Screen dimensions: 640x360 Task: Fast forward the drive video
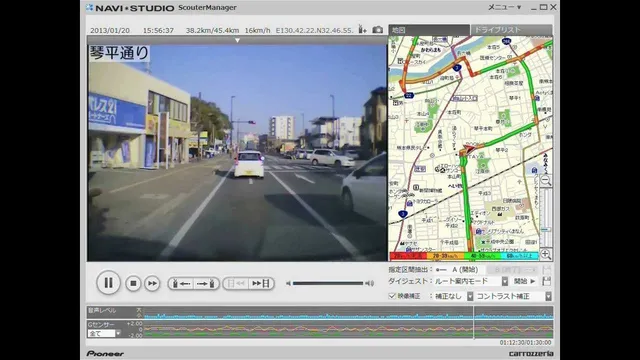pos(152,283)
